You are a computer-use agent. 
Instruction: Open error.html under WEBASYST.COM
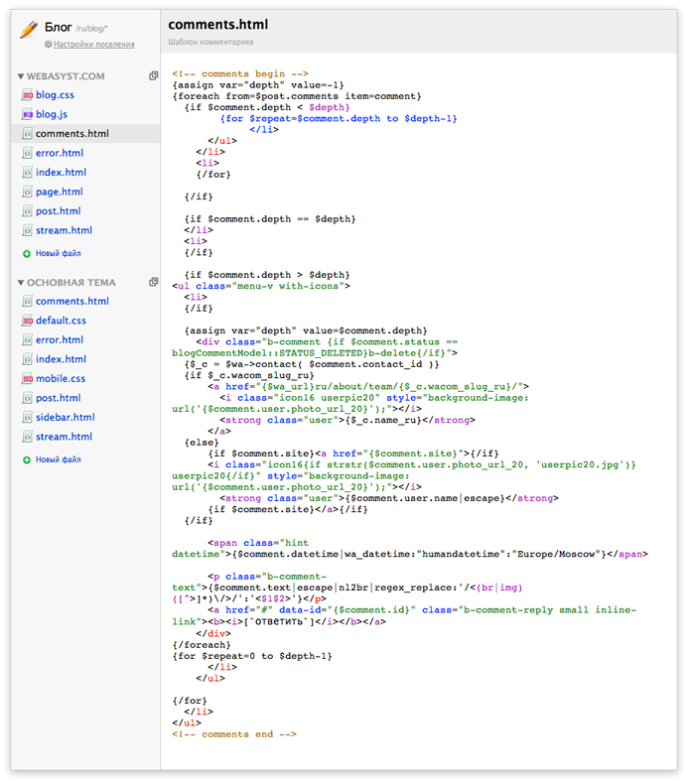(x=60, y=154)
